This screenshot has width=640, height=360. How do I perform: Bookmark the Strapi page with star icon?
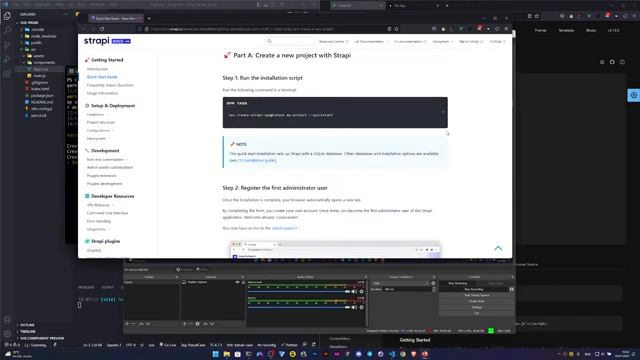click(x=396, y=29)
